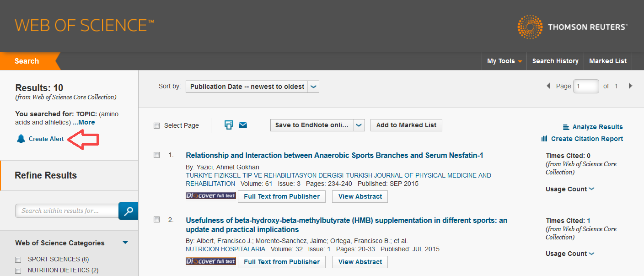Click Full Text from Publisher for result 1
Image resolution: width=644 pixels, height=276 pixels.
click(x=282, y=196)
